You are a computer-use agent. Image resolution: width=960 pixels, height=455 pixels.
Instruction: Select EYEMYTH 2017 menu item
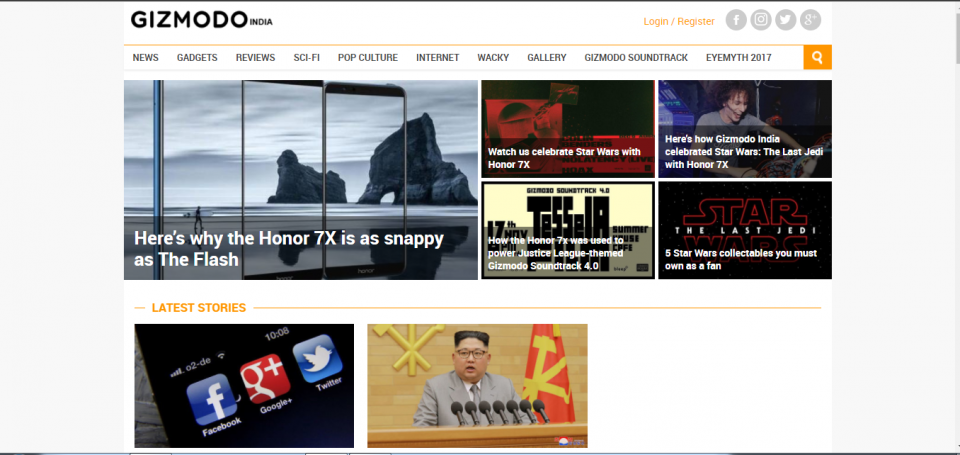click(738, 58)
